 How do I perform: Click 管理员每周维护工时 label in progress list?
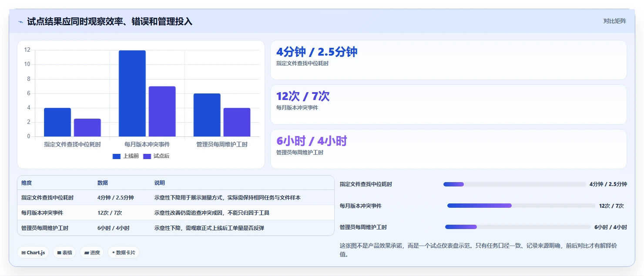pyautogui.click(x=363, y=227)
